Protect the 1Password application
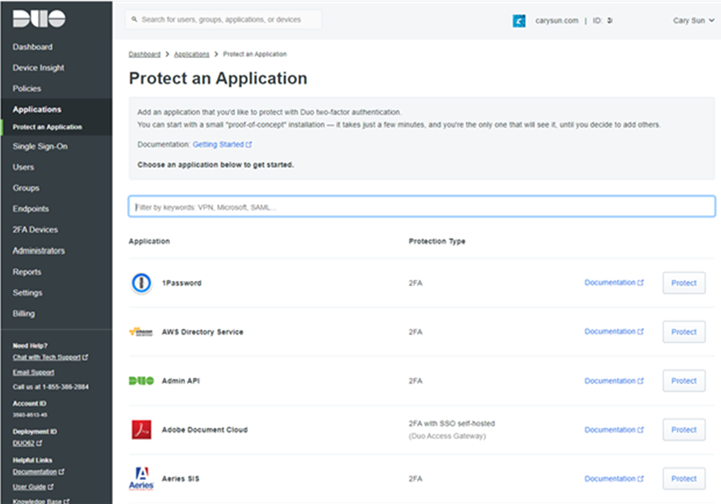This screenshot has width=721, height=504. [x=684, y=283]
